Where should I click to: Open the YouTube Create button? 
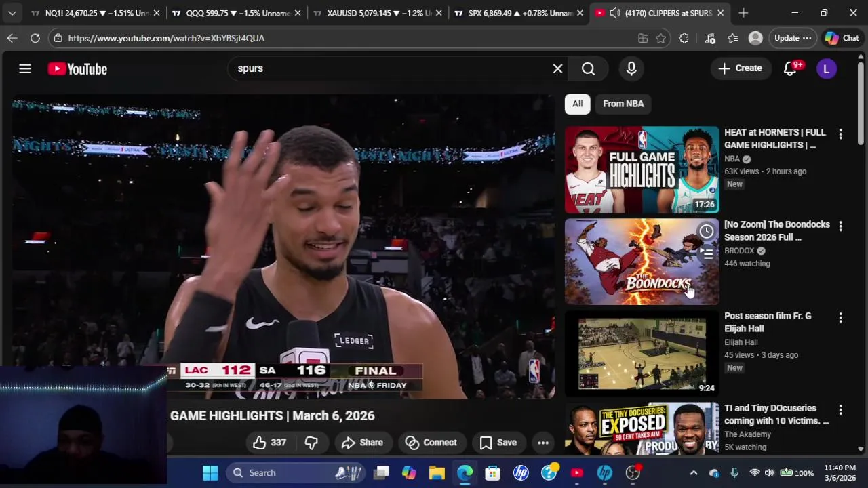tap(740, 68)
